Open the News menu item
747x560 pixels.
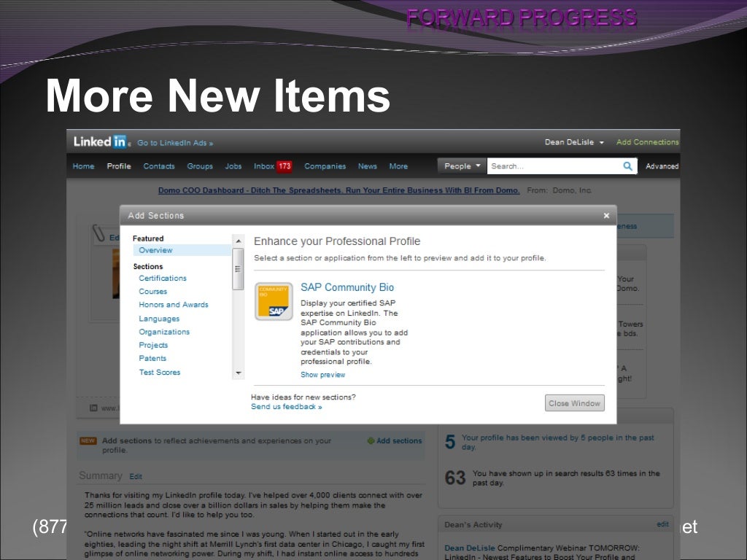pyautogui.click(x=368, y=166)
